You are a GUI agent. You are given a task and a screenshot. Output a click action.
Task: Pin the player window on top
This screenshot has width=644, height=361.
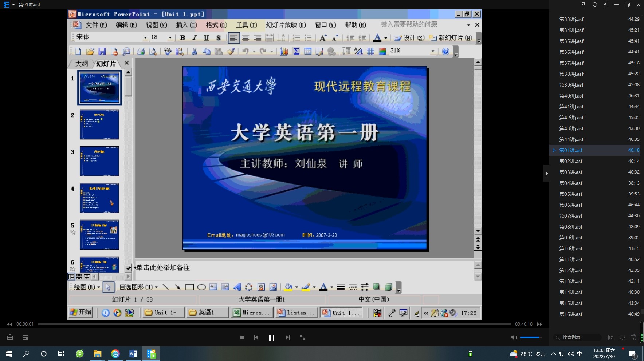584,5
